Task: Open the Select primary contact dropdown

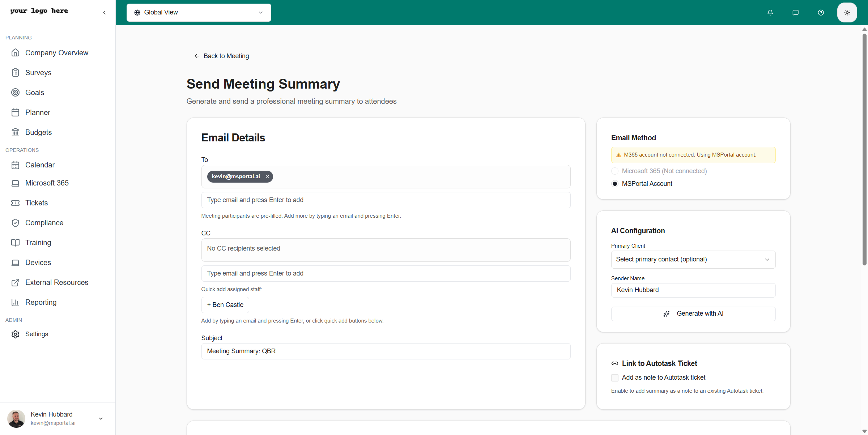Action: point(693,259)
